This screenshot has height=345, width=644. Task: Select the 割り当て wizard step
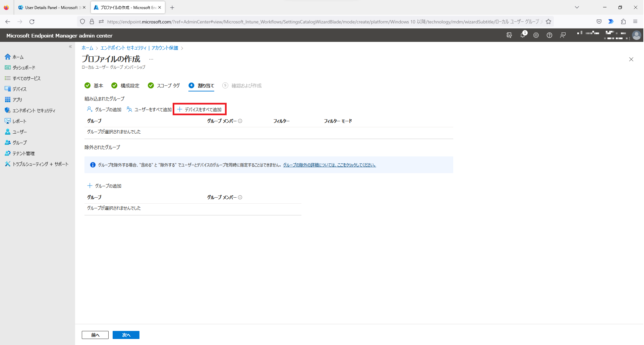(201, 86)
